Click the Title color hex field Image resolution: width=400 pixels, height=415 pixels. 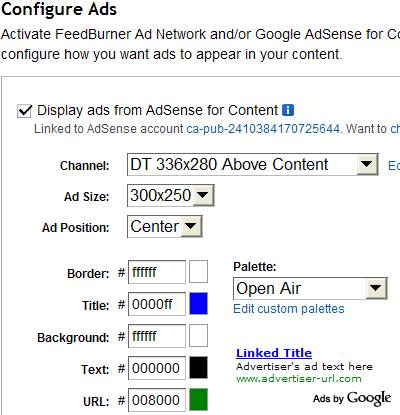click(157, 304)
